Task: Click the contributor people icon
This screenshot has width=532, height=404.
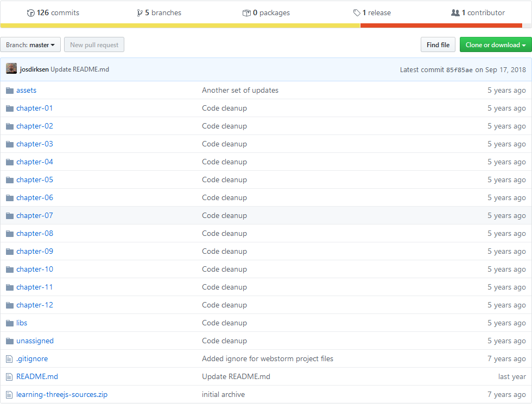Action: (x=455, y=13)
